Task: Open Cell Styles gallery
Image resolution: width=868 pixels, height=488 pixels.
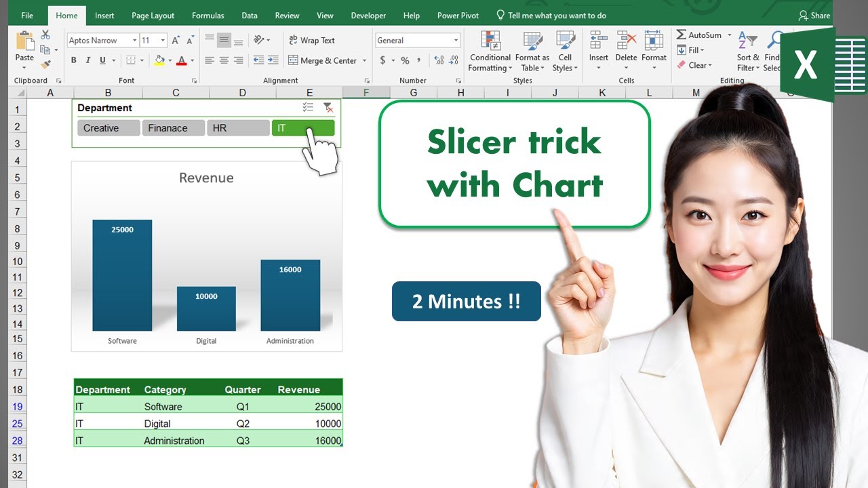Action: click(x=565, y=52)
